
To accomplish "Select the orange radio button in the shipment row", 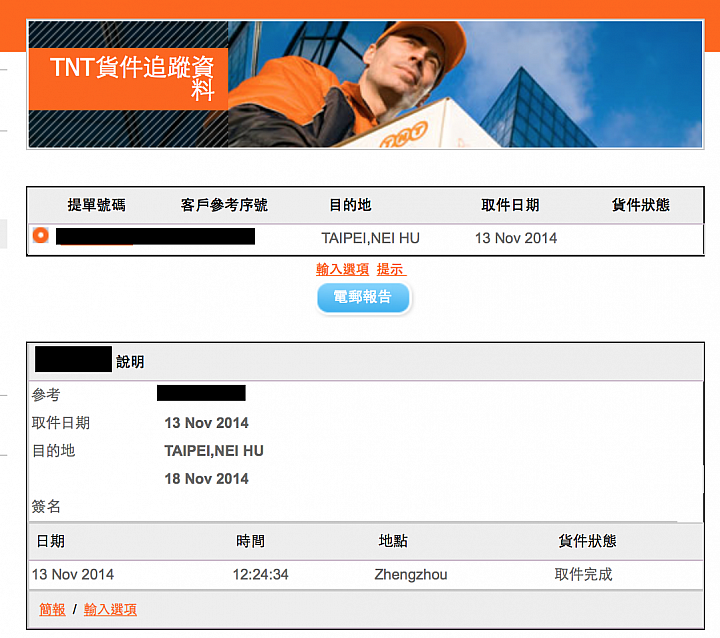I will (x=40, y=235).
